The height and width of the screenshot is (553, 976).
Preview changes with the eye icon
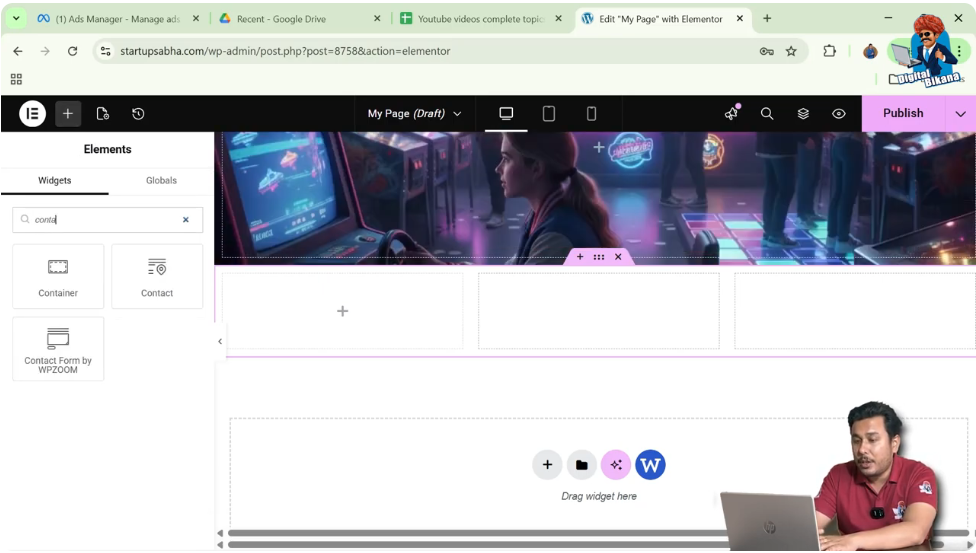(838, 113)
